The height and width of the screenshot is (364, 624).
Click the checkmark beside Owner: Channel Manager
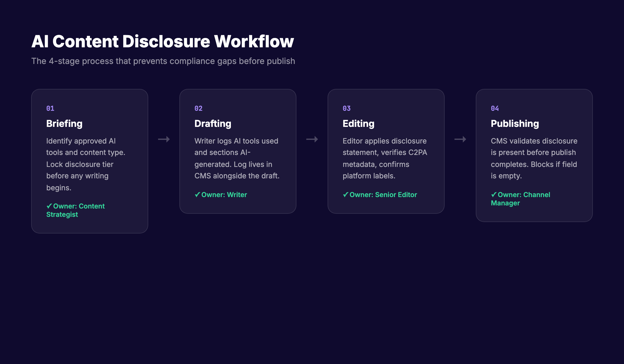(494, 195)
